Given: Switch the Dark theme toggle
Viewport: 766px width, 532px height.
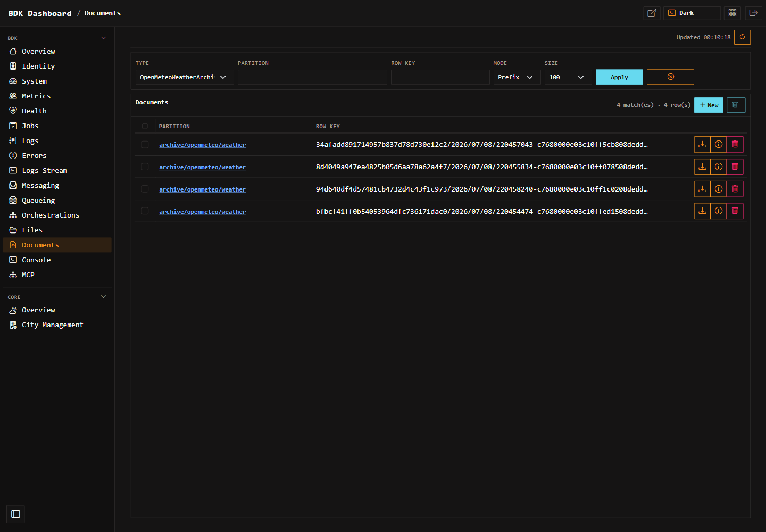Looking at the screenshot, I should pyautogui.click(x=692, y=13).
